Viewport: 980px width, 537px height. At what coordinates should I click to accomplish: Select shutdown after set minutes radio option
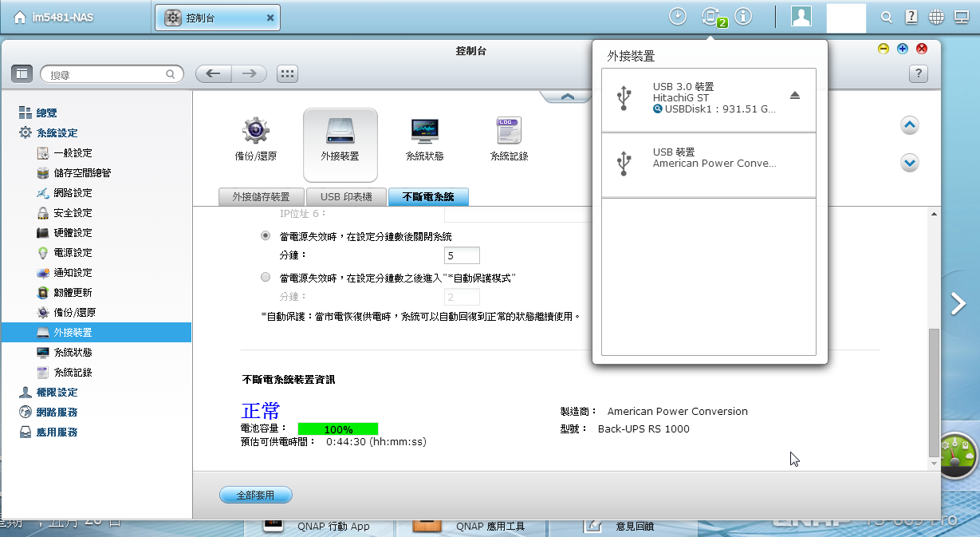point(266,236)
